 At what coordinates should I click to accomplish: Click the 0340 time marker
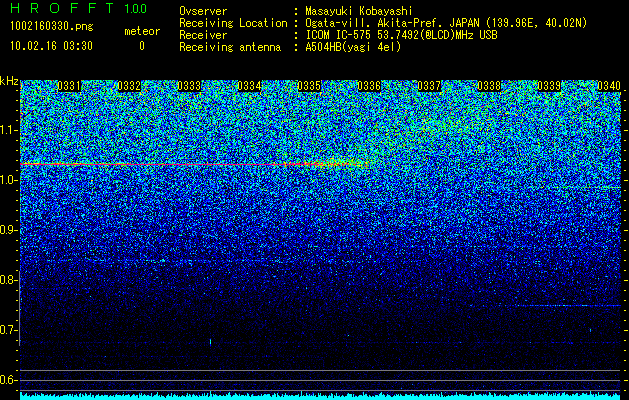(609, 86)
